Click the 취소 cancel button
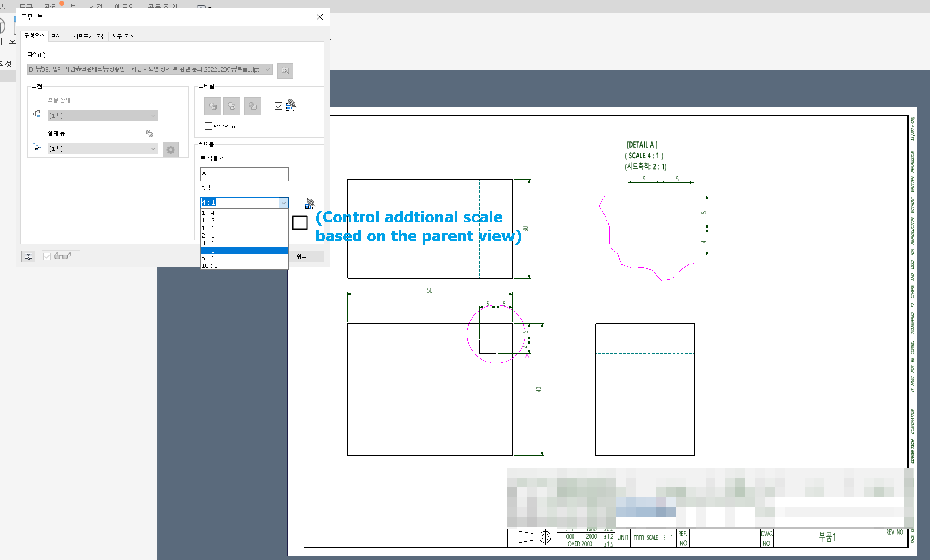The image size is (930, 560). 306,256
